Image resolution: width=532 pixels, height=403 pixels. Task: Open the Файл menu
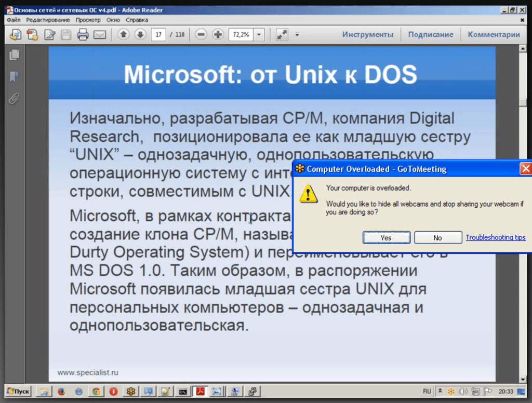point(14,20)
